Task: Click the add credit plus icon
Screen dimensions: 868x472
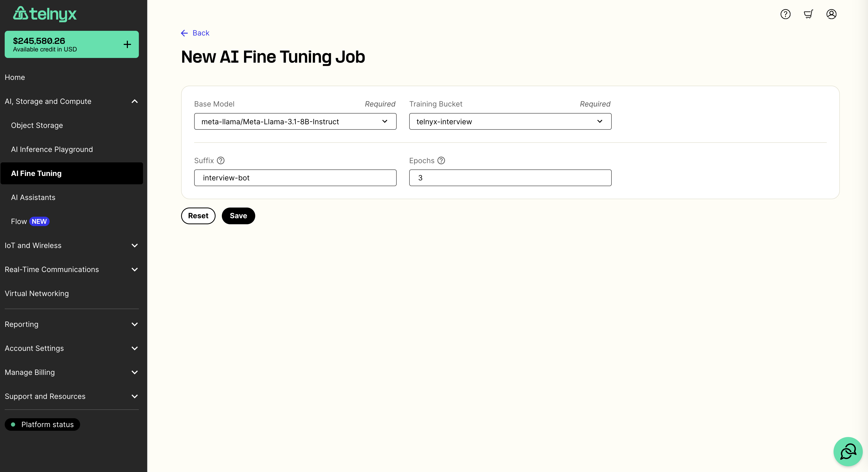Action: (x=127, y=44)
